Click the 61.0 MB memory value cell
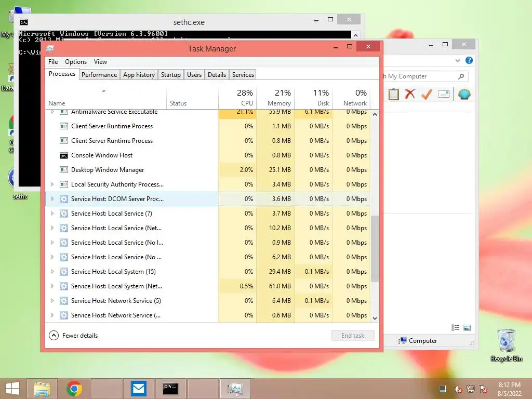The height and width of the screenshot is (399, 532). pos(275,286)
